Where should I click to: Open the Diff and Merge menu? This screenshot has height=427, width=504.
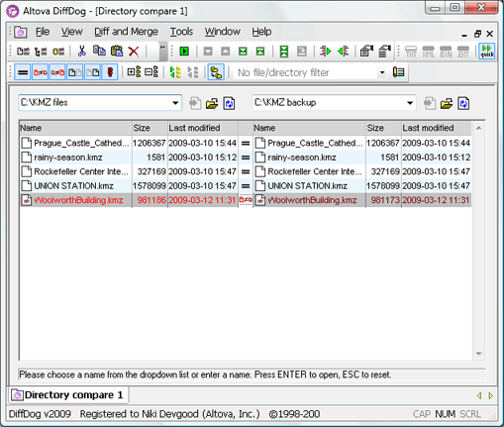click(x=126, y=32)
